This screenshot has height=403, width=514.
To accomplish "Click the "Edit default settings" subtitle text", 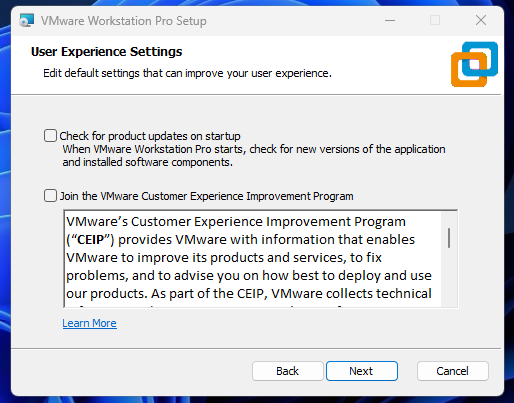I will click(187, 73).
